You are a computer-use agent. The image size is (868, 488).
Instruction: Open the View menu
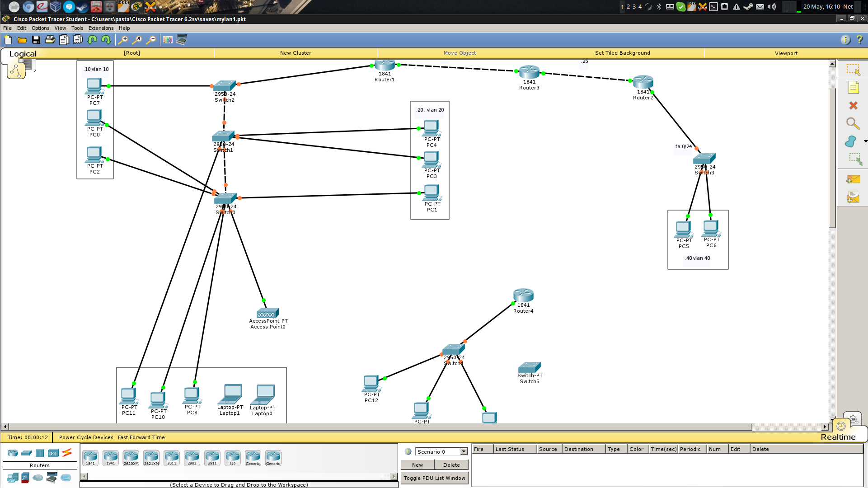60,28
